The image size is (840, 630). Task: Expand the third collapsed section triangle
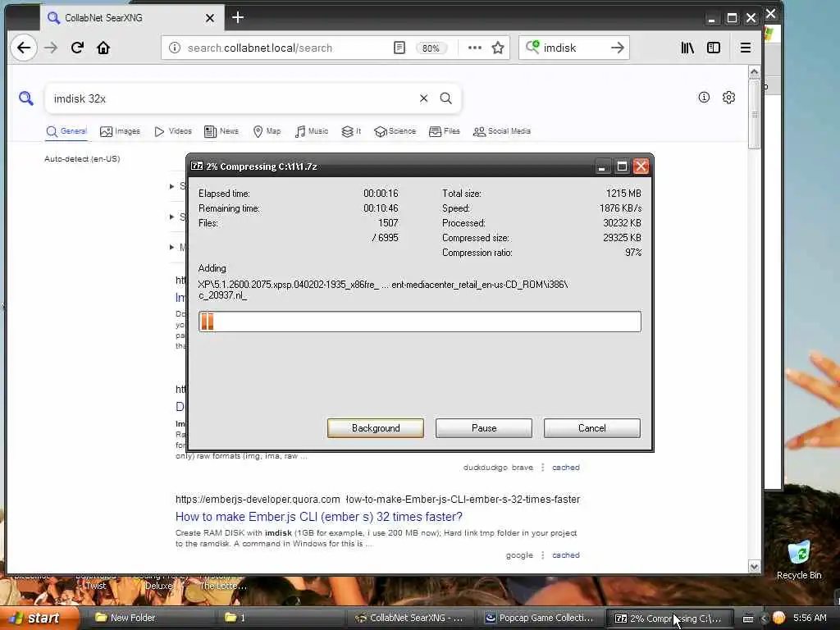tap(171, 247)
